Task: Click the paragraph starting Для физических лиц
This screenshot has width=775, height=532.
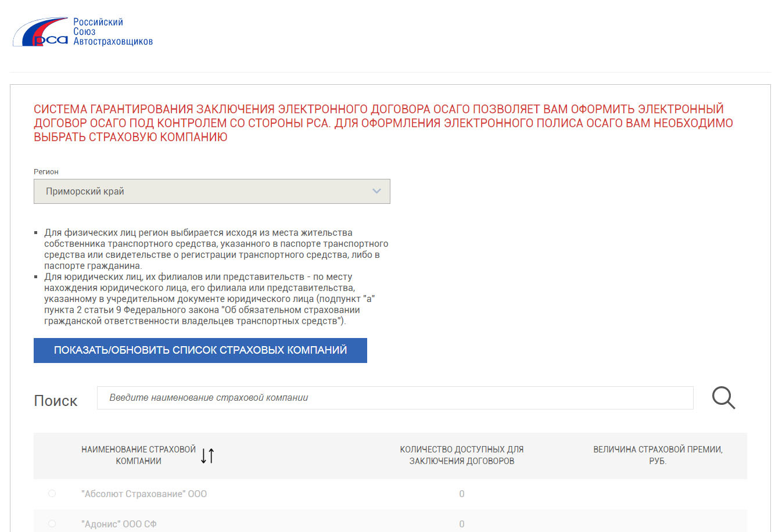Action: pos(216,249)
